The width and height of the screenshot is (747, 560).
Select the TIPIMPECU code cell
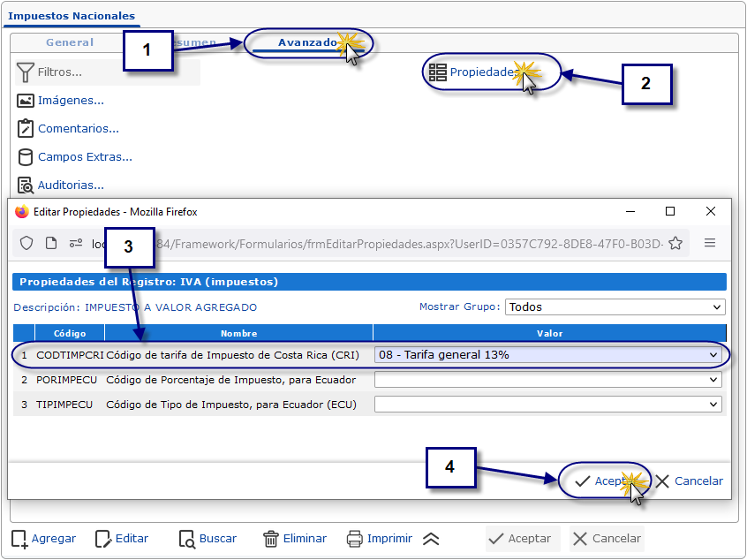pyautogui.click(x=64, y=405)
